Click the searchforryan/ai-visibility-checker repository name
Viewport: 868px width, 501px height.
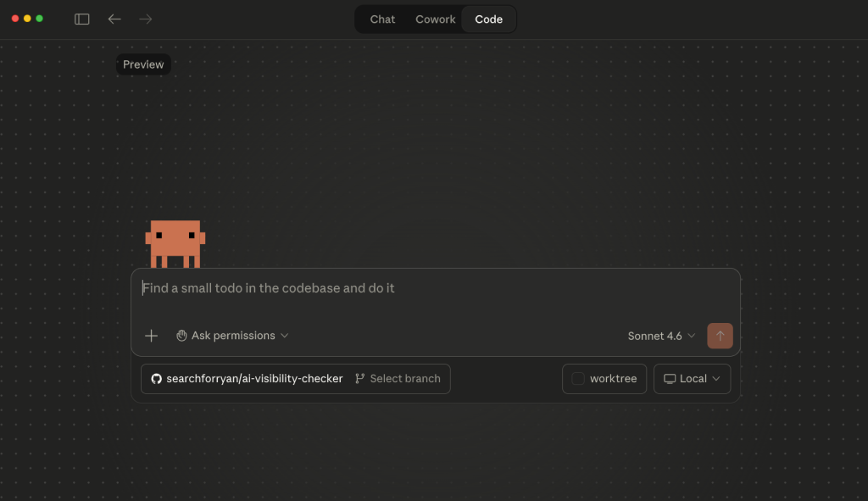254,379
